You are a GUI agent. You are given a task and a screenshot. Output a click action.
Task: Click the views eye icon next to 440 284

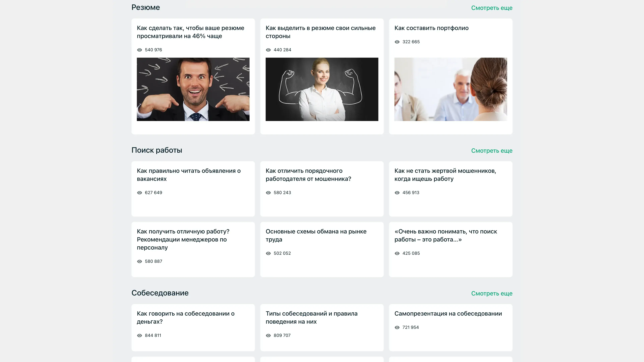tap(268, 50)
